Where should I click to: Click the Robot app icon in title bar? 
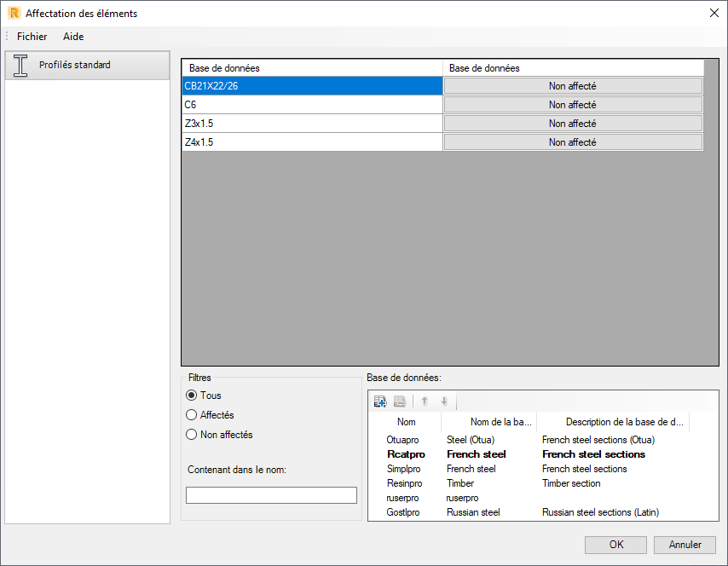point(14,13)
